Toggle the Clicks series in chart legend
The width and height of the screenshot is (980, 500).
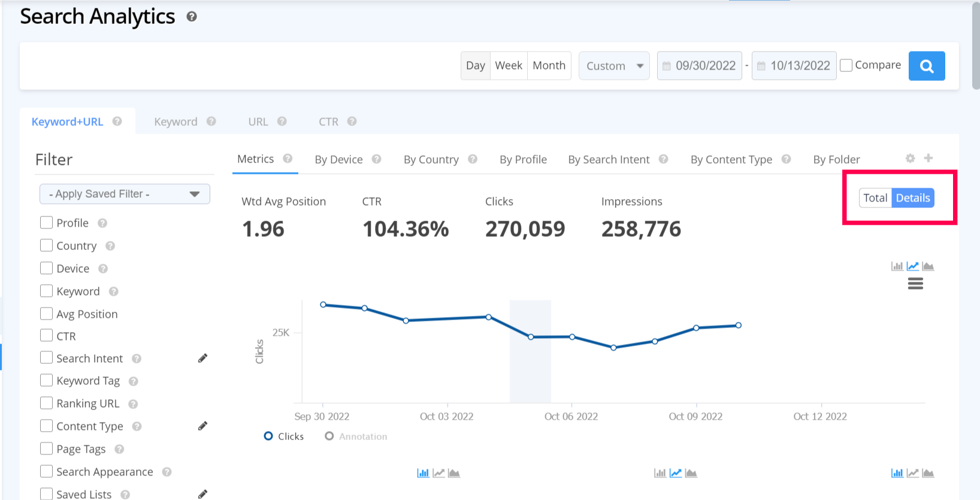(284, 436)
